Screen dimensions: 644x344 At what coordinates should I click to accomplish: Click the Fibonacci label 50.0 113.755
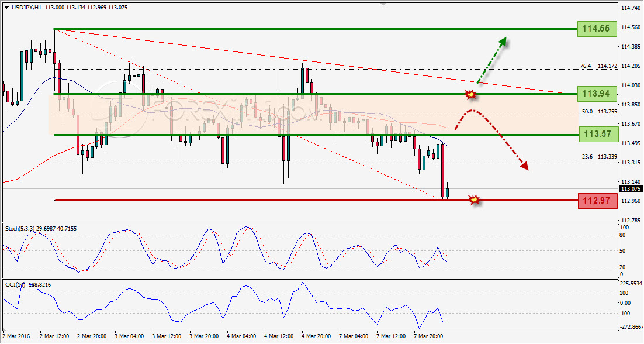click(x=599, y=112)
